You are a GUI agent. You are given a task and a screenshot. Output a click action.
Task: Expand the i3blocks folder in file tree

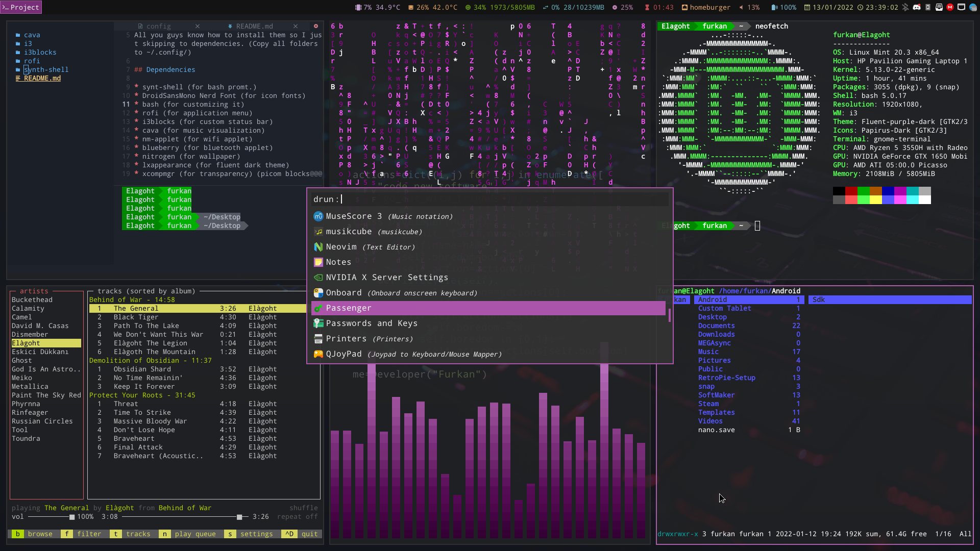click(x=40, y=52)
